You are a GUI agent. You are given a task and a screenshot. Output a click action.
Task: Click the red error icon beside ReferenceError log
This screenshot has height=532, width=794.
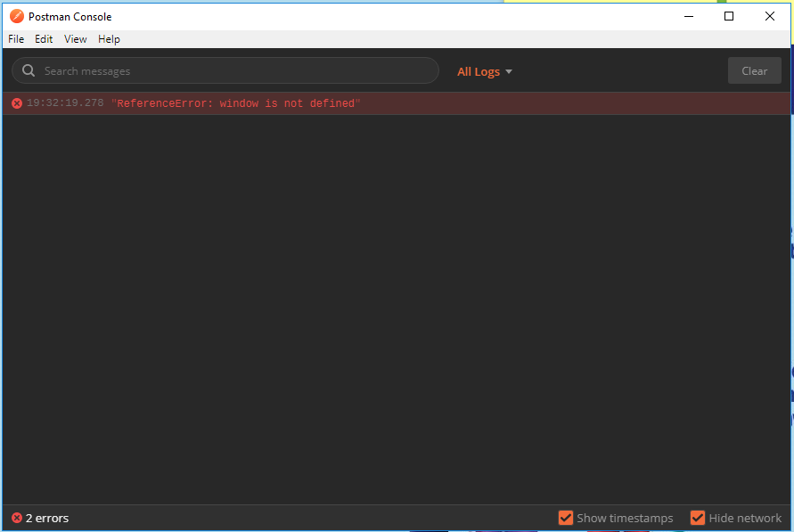[x=17, y=103]
